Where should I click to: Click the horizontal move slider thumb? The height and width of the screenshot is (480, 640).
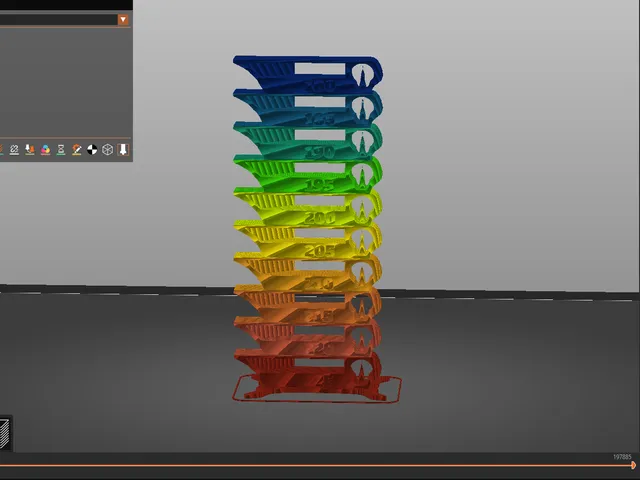pyautogui.click(x=633, y=465)
